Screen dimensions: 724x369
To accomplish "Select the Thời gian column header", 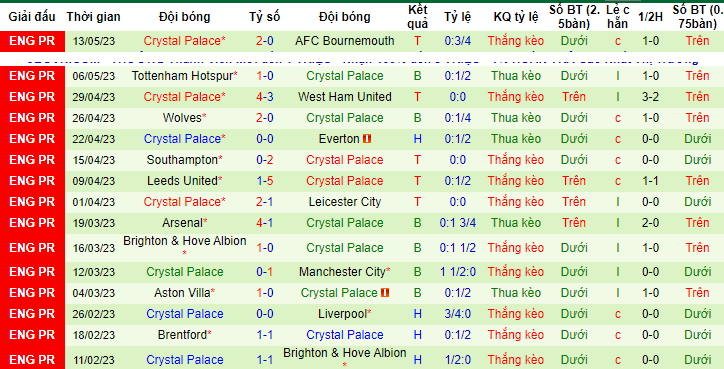I will [x=93, y=17].
